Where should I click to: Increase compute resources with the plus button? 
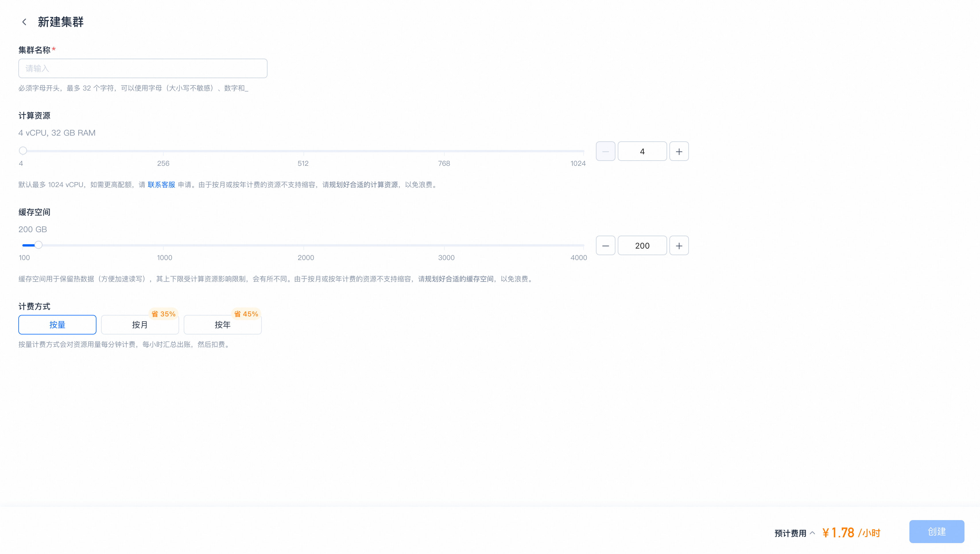pyautogui.click(x=679, y=151)
